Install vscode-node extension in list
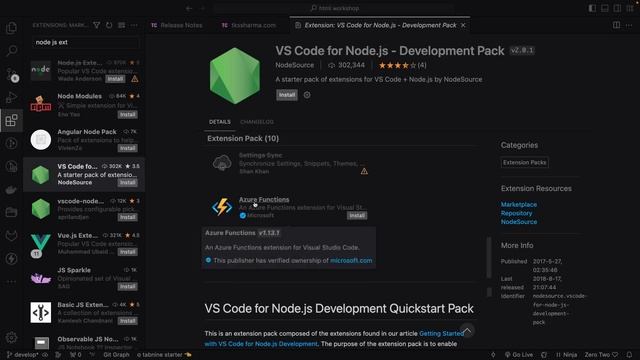Image resolution: width=640 pixels, height=360 pixels. coord(128,217)
